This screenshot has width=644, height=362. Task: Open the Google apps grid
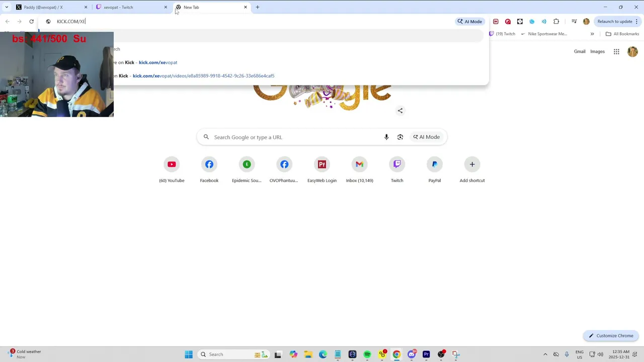click(616, 51)
